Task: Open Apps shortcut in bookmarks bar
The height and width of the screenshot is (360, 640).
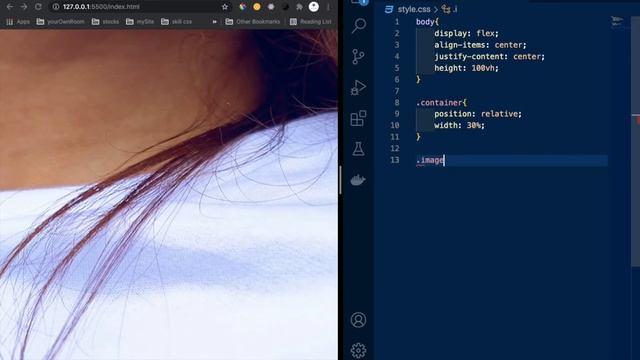Action: click(x=18, y=22)
